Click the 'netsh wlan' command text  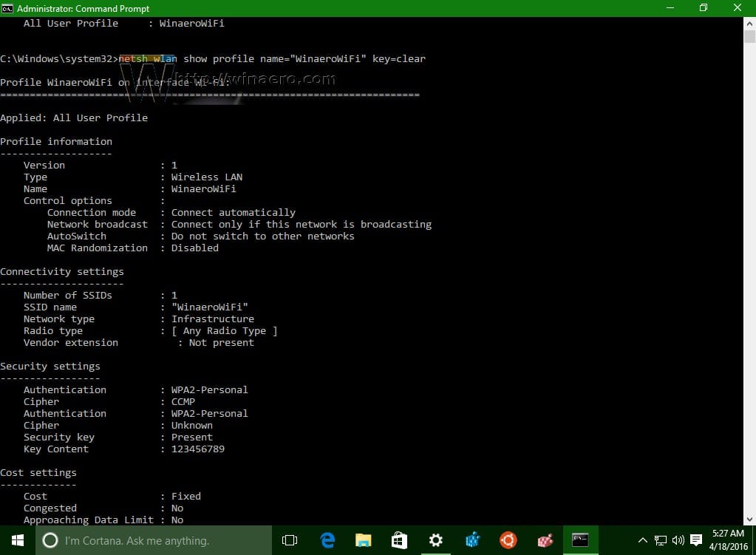click(148, 59)
